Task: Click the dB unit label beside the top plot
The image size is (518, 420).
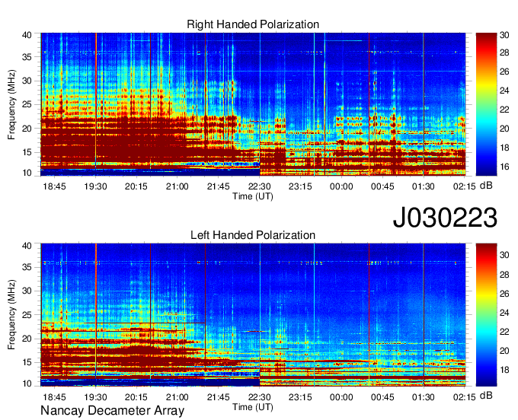Action: [x=486, y=186]
